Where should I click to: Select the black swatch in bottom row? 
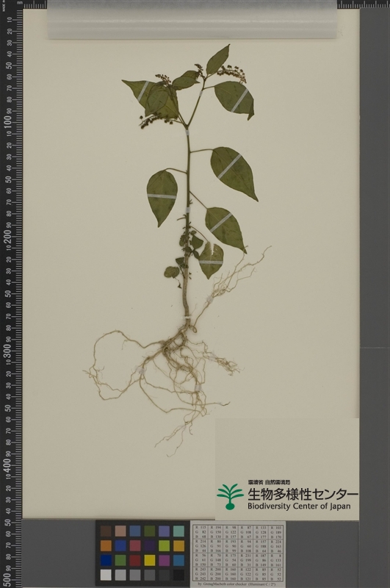click(x=178, y=575)
